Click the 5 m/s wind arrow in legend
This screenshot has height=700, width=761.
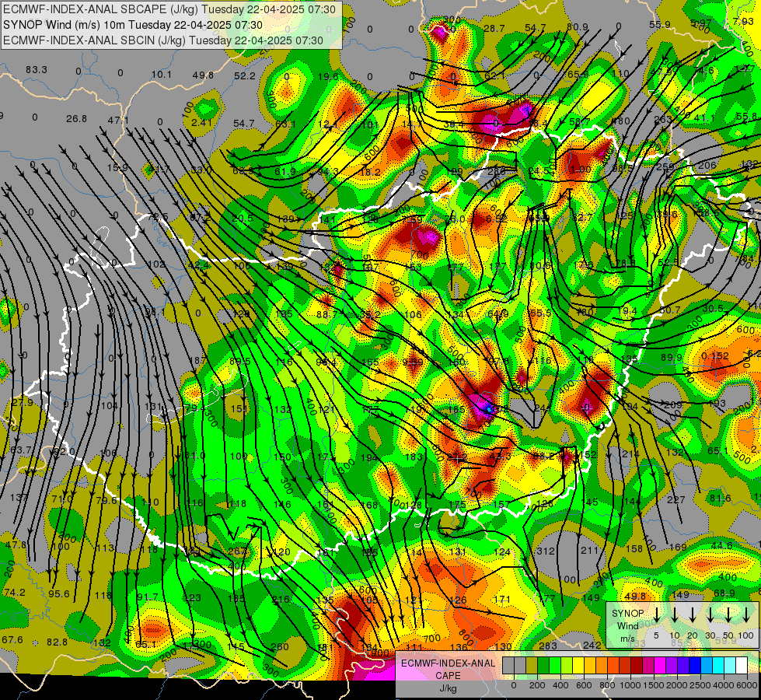click(x=656, y=615)
